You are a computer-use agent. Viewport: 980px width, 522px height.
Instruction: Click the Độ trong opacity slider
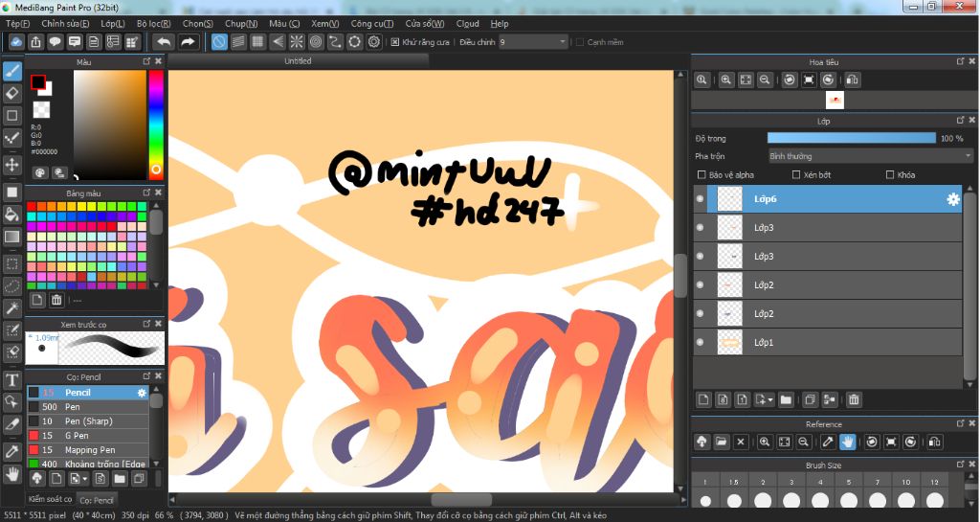(x=851, y=138)
